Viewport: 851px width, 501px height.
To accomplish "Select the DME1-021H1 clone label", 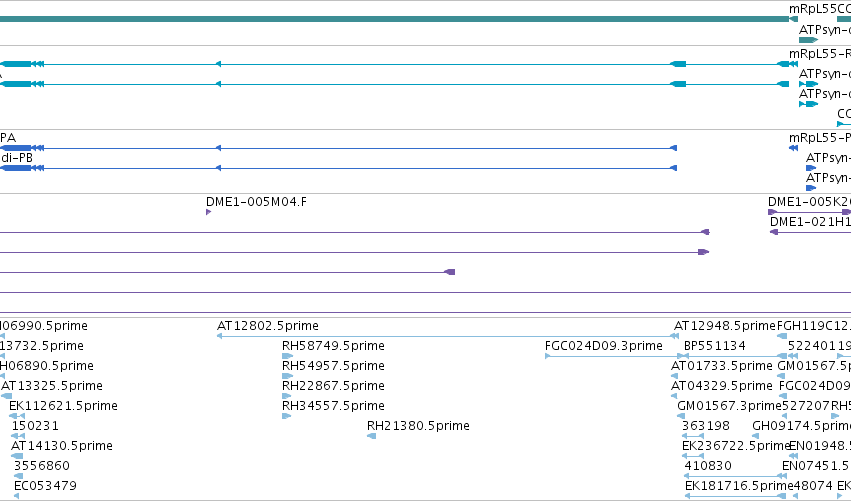I will point(810,222).
